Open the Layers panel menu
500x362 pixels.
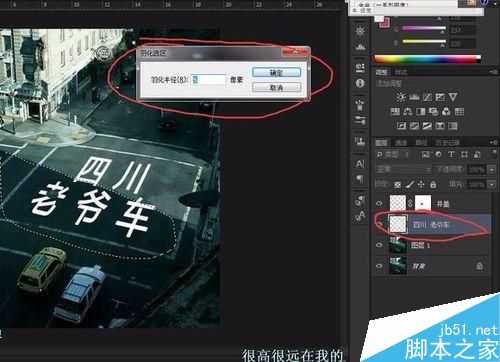click(493, 142)
